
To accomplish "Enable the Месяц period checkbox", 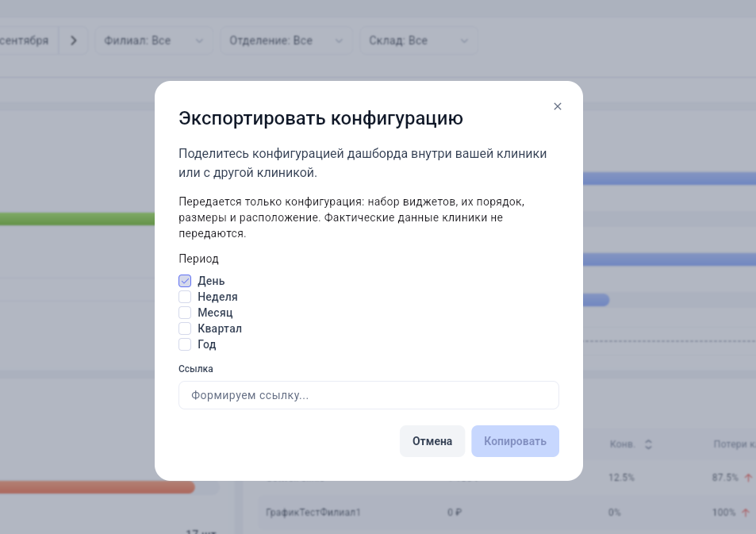I will 185,313.
